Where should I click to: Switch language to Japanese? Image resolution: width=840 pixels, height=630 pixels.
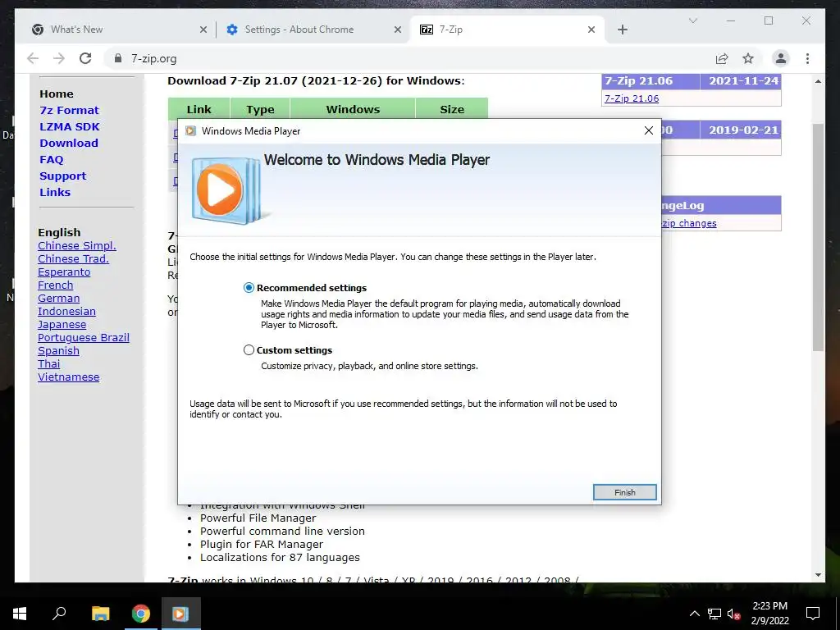pyautogui.click(x=62, y=325)
